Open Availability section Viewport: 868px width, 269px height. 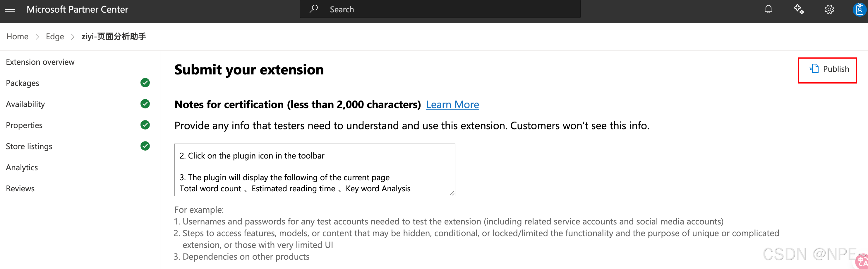point(25,104)
